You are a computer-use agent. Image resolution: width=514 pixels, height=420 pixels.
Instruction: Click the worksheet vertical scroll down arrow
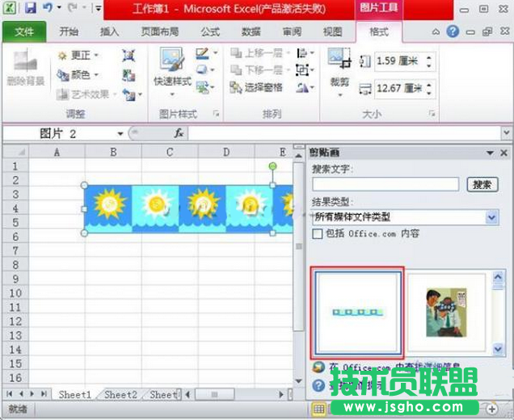click(x=298, y=380)
